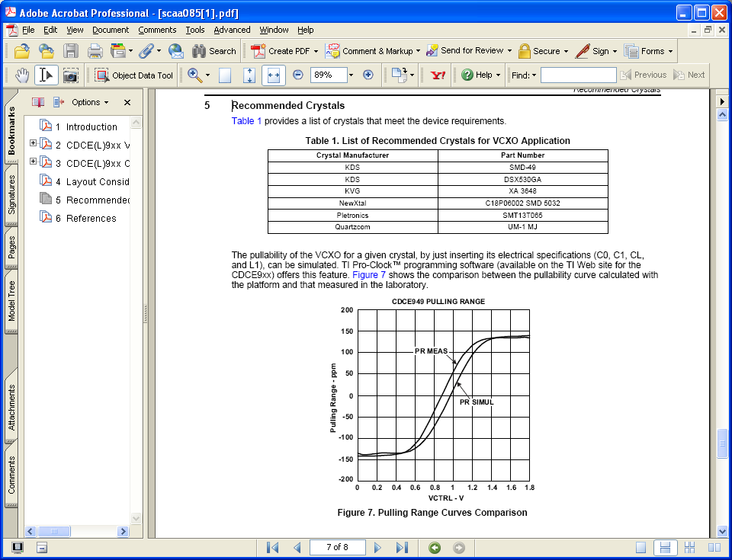732x560 pixels.
Task: Click the Email globe icon
Action: [175, 51]
